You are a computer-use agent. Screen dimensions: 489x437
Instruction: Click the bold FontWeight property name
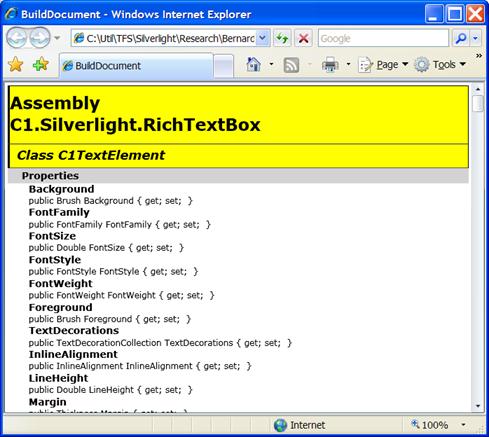tap(60, 283)
